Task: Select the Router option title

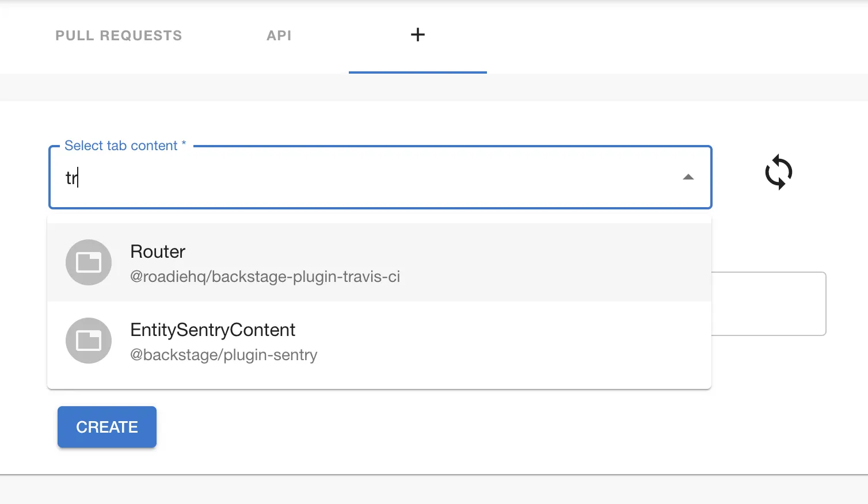Action: (x=158, y=252)
